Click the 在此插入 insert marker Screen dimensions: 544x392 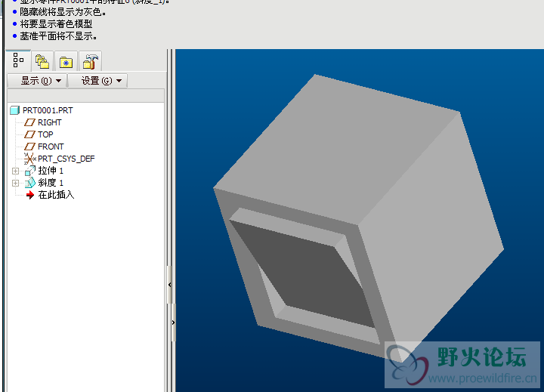(56, 195)
